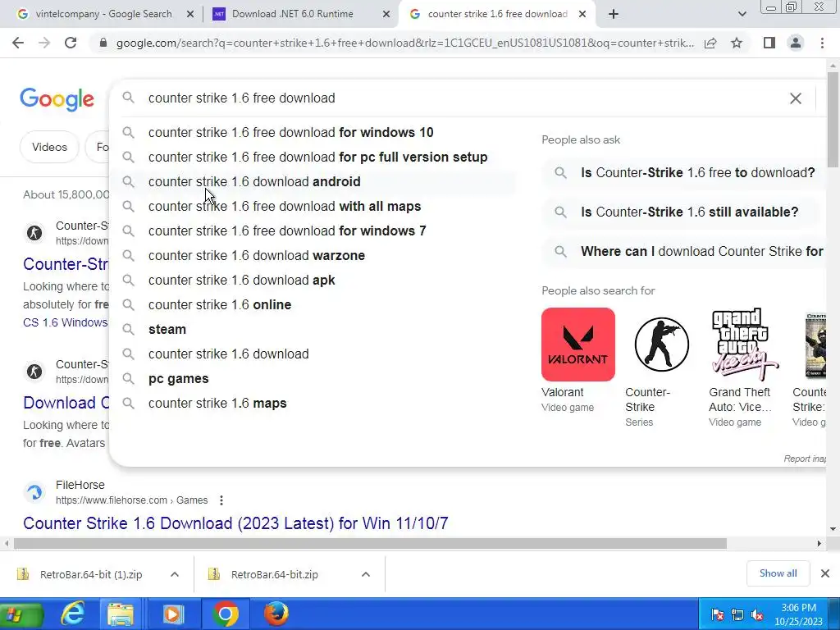The height and width of the screenshot is (630, 840).
Task: Open 'Is Counter-Strike 1.6 free to download?'
Action: [683, 172]
